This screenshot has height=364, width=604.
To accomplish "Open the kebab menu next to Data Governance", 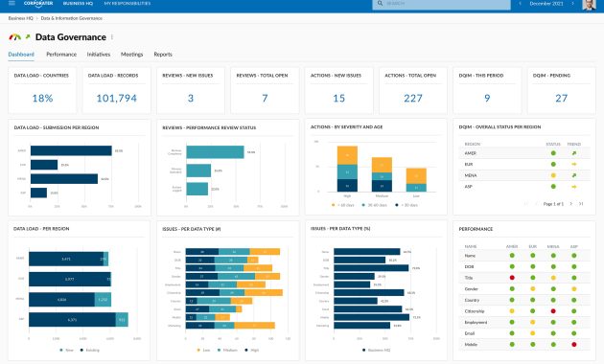I will [x=112, y=37].
